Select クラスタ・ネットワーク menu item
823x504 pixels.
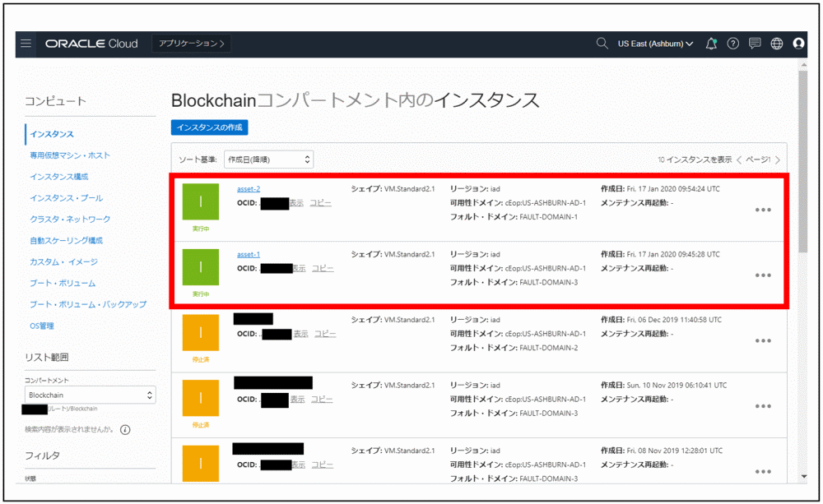[x=70, y=220]
